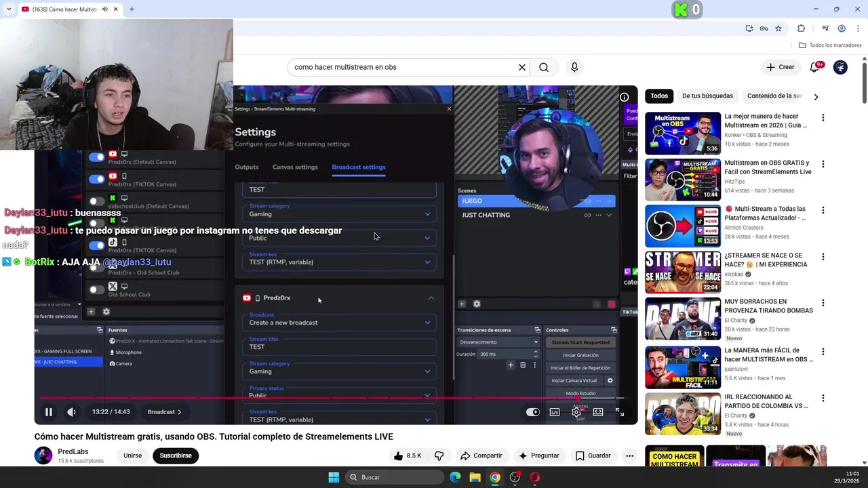Open the password manager key icon
The width and height of the screenshot is (868, 488).
coord(764,28)
